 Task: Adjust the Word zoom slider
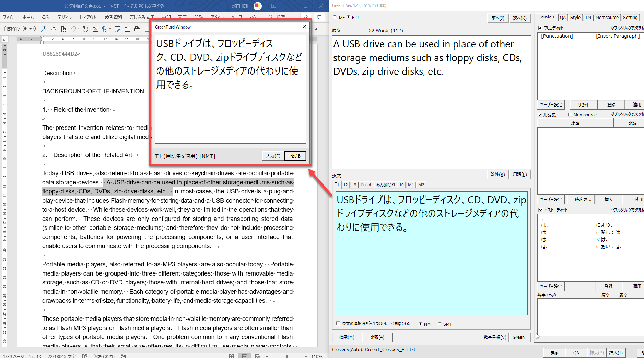tap(287, 356)
